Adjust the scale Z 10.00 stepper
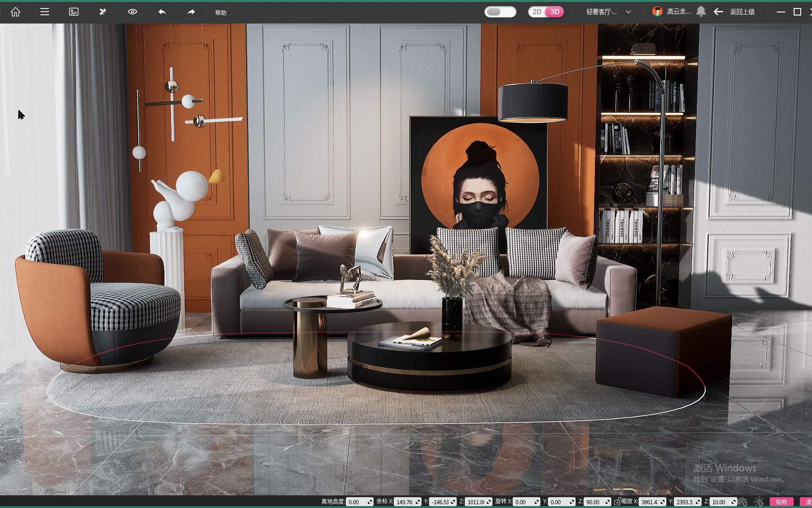Image resolution: width=812 pixels, height=508 pixels. [x=734, y=502]
